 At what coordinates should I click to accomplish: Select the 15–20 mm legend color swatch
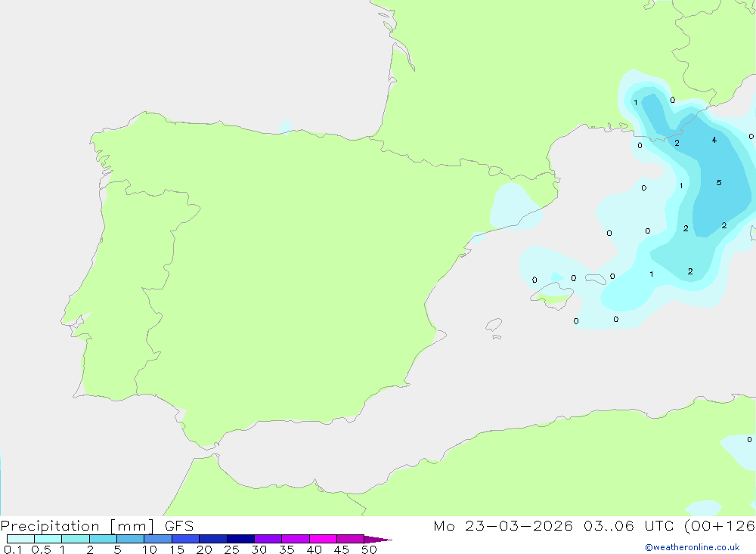[185, 539]
